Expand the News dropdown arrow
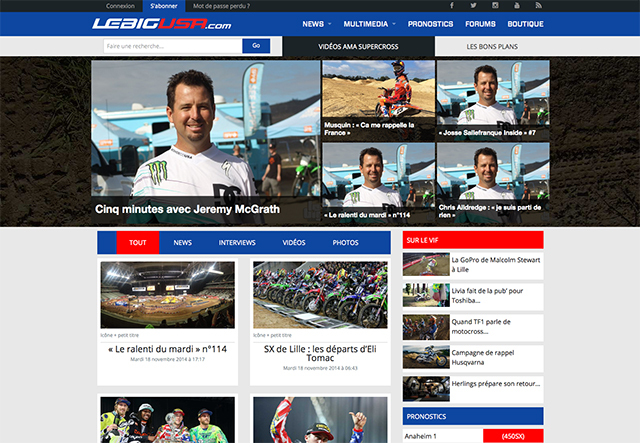 (x=329, y=24)
